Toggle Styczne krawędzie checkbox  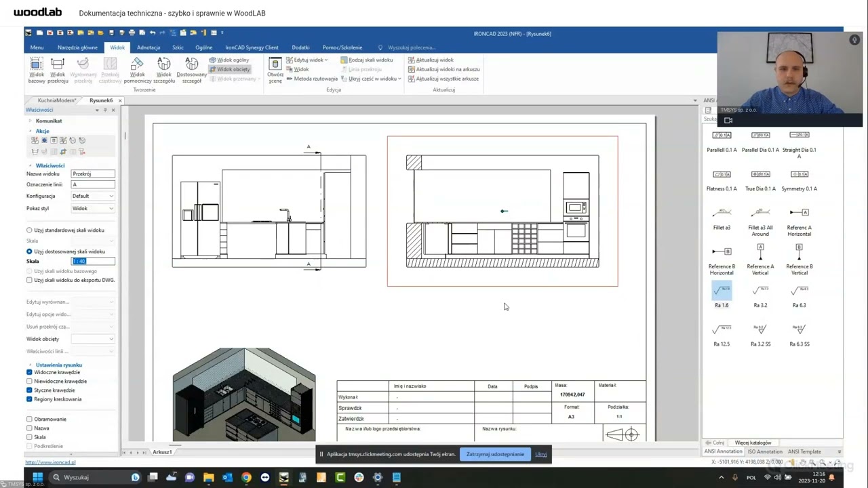[29, 390]
